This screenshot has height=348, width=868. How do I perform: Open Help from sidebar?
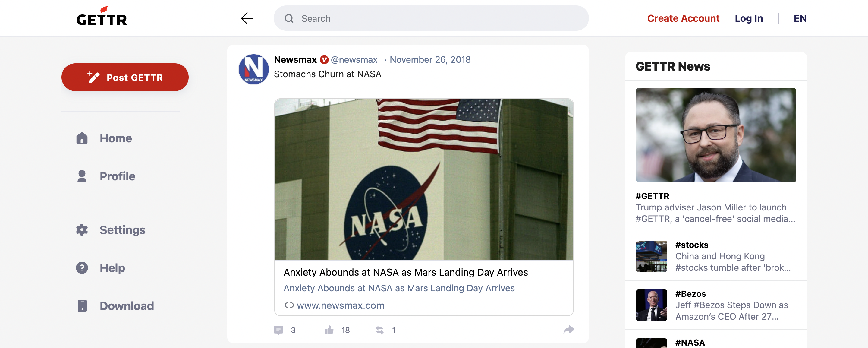coord(100,268)
